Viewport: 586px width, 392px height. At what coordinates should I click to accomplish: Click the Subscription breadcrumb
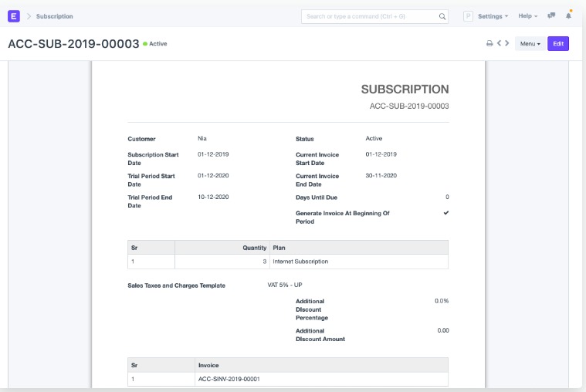tap(55, 16)
